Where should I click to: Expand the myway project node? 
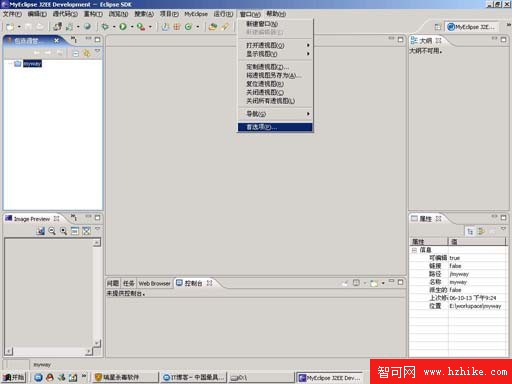click(10, 63)
